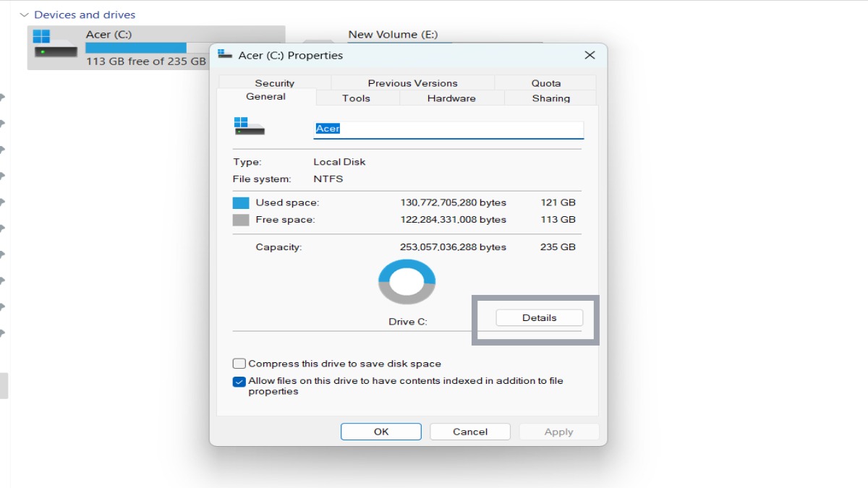
Task: Click the Apply button
Action: [x=558, y=432]
